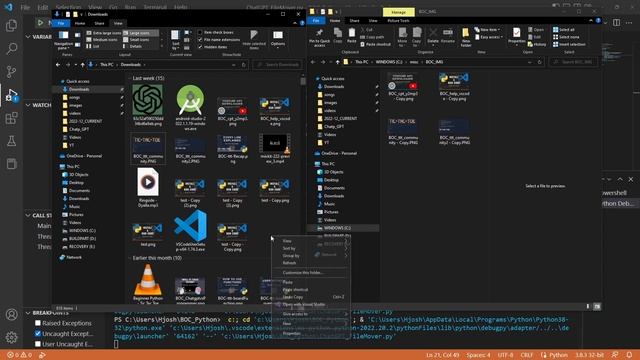Click refresh icon in Downloads address bar

point(244,64)
